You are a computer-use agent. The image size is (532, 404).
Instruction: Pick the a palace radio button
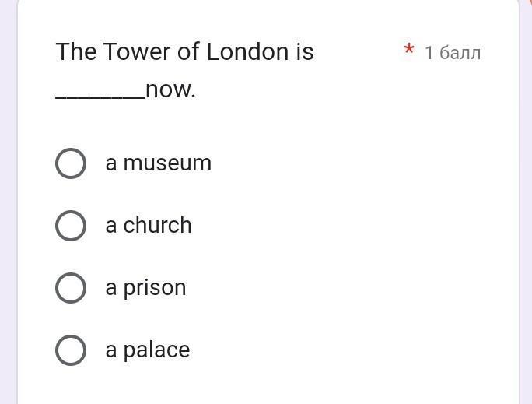pyautogui.click(x=71, y=350)
